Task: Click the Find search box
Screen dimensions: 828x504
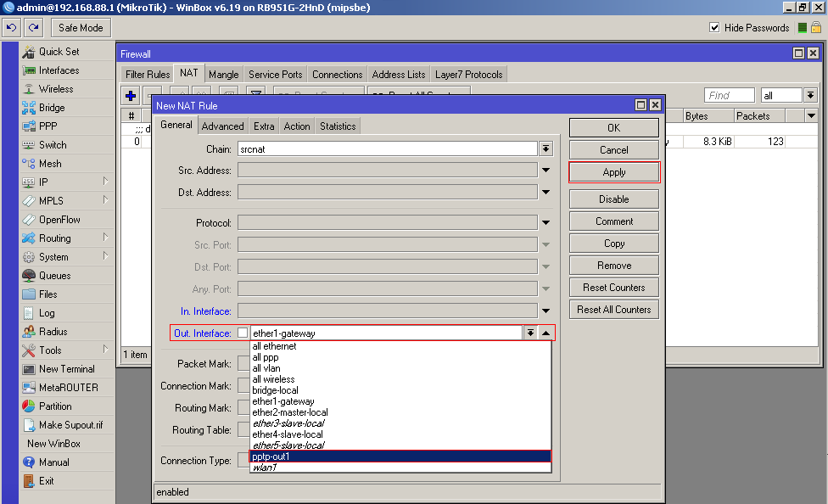Action: (x=730, y=95)
